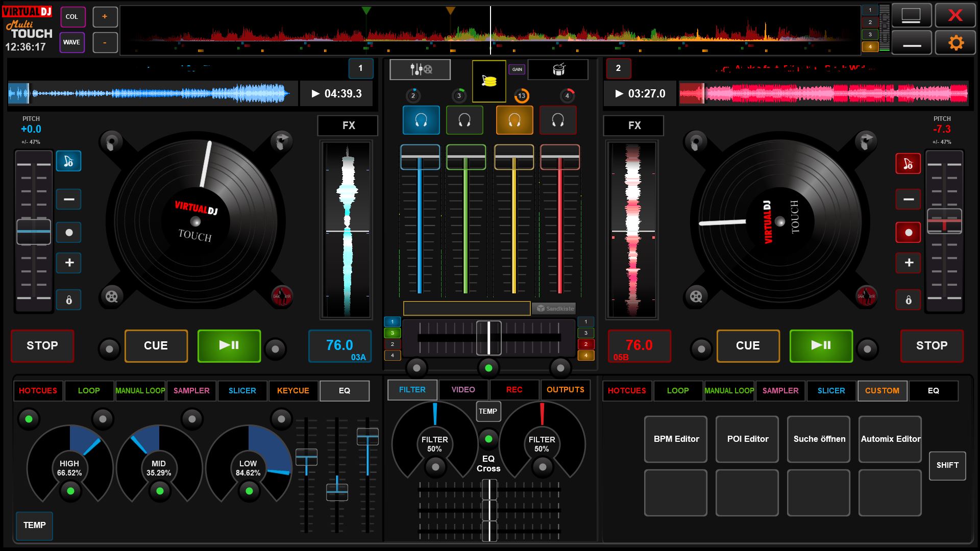Select center OUTPUTS tab

566,390
